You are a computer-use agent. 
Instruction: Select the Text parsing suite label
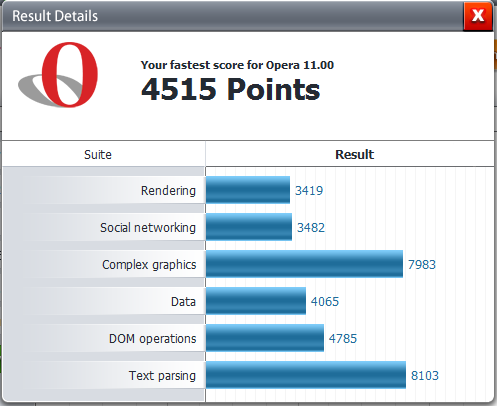click(162, 375)
